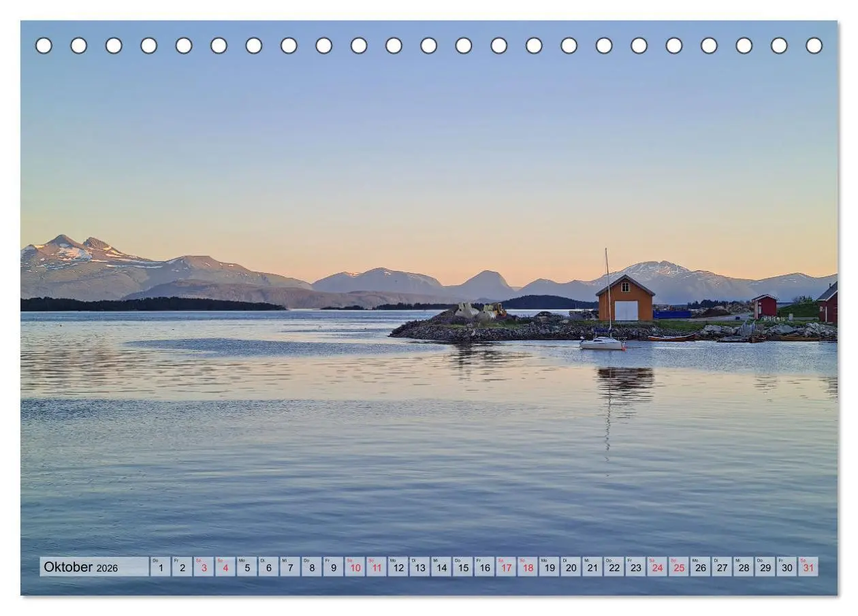
Task: Select day 14 (Mi) cell
Action: click(x=441, y=567)
